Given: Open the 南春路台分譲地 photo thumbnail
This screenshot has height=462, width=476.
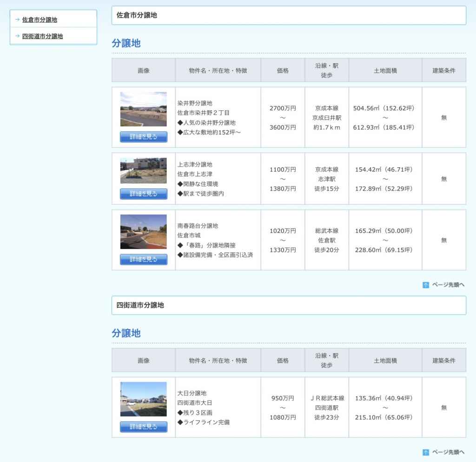Looking at the screenshot, I should point(143,232).
